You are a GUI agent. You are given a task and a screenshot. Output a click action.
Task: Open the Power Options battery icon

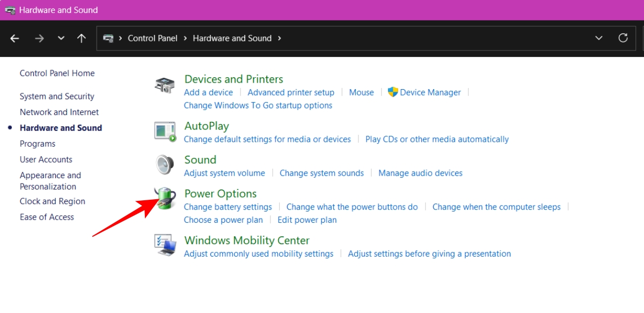point(165,199)
